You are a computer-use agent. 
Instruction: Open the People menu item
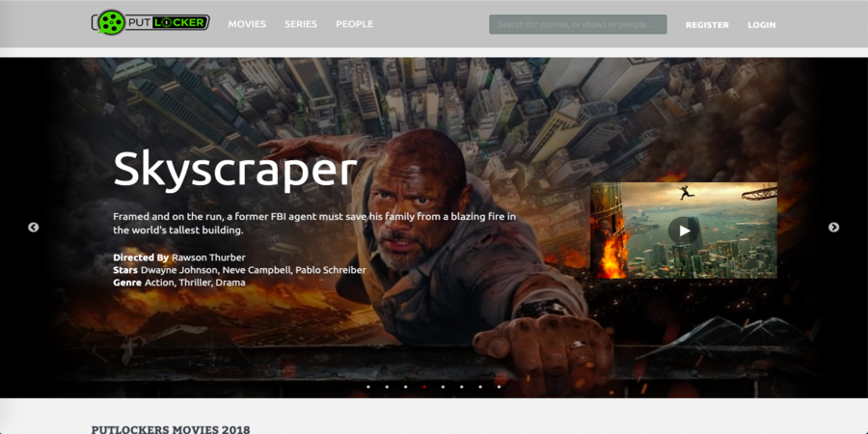click(x=354, y=24)
